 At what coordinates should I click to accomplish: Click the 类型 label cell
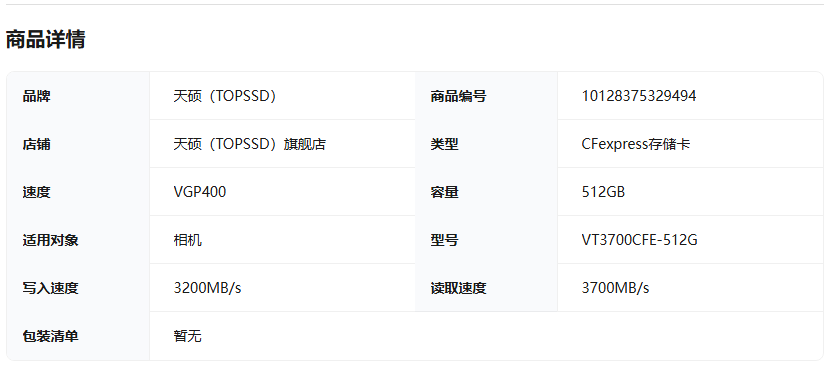pyautogui.click(x=486, y=144)
